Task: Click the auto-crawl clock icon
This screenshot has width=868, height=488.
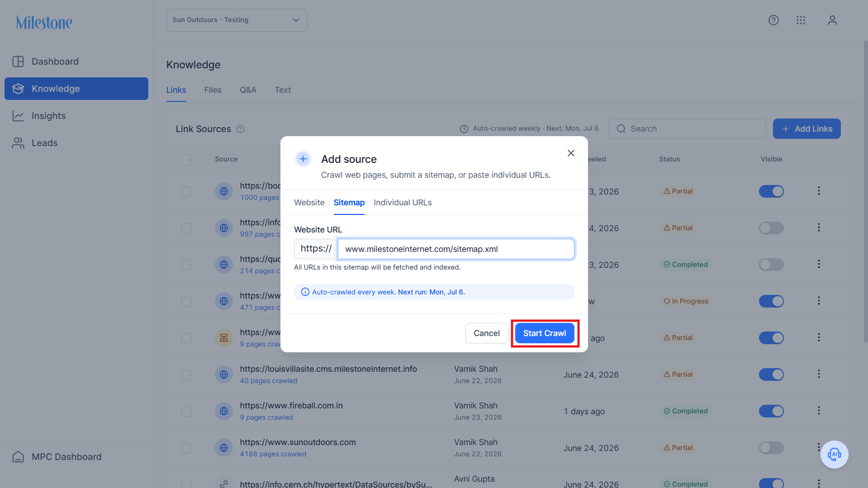Action: [x=464, y=129]
